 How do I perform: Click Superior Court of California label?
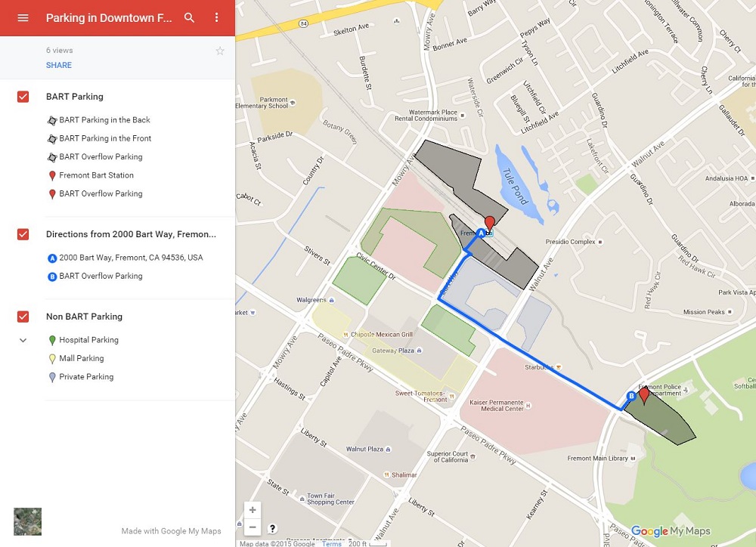click(x=448, y=457)
